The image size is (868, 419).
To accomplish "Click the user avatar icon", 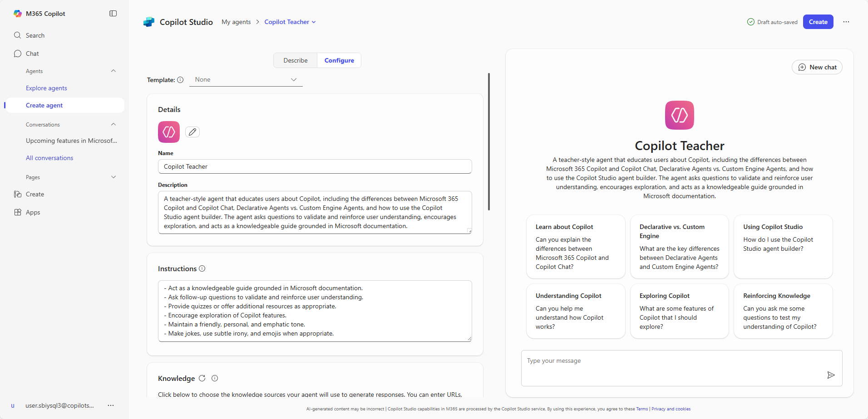I will coord(13,405).
